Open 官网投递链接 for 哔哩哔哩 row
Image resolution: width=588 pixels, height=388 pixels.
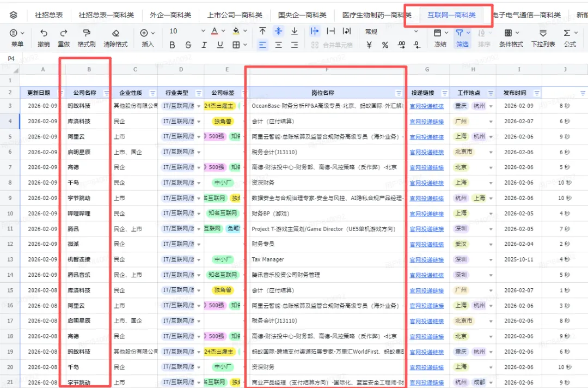427,214
